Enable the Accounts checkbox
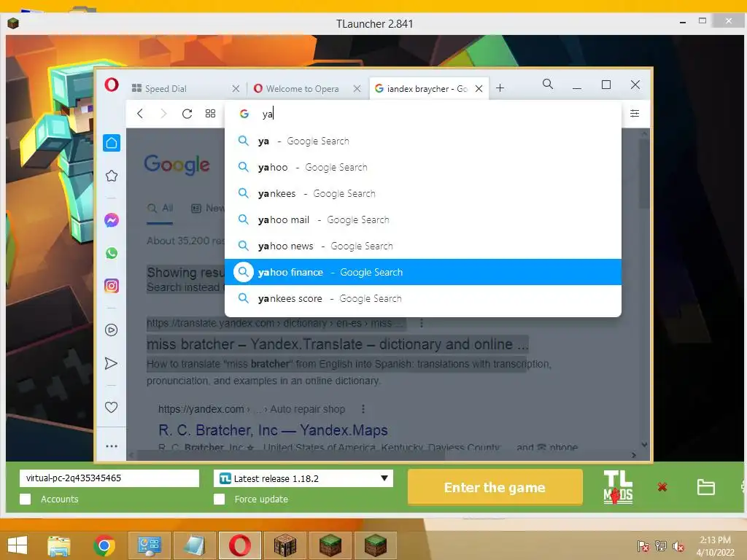This screenshot has height=560, width=747. click(26, 499)
